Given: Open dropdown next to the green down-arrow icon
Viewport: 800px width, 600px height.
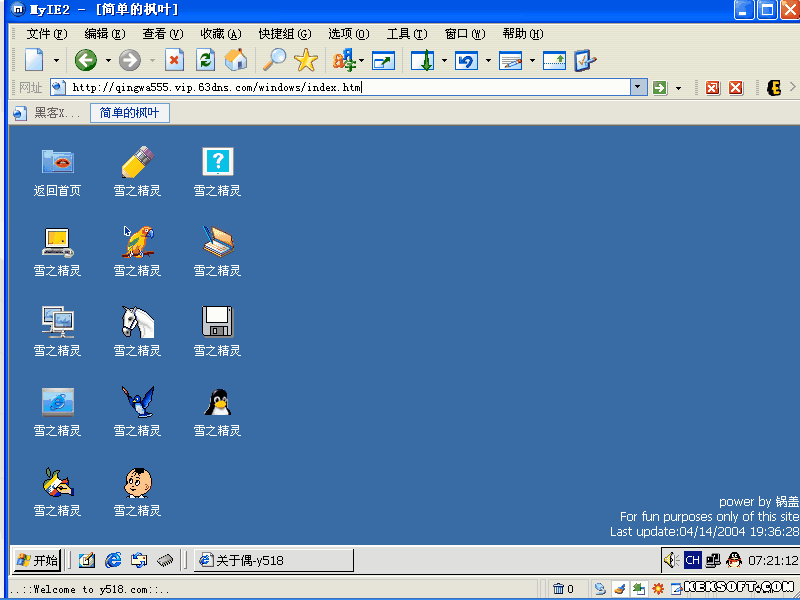Looking at the screenshot, I should tap(444, 61).
